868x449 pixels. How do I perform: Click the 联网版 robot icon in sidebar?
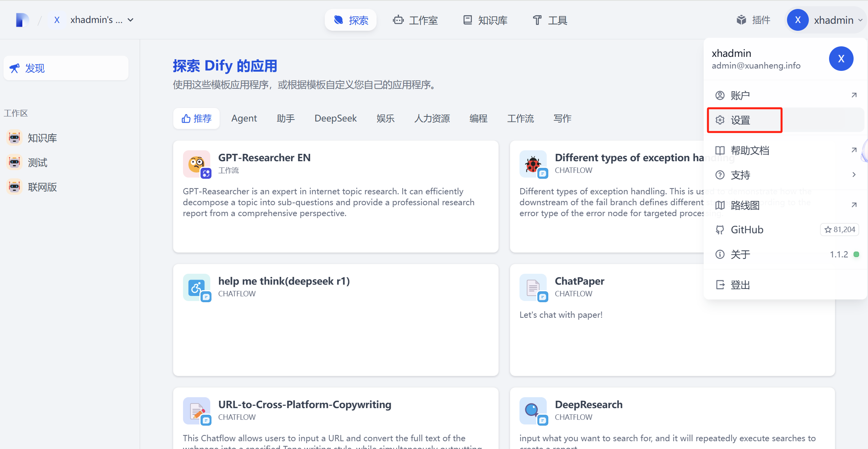[x=14, y=187]
